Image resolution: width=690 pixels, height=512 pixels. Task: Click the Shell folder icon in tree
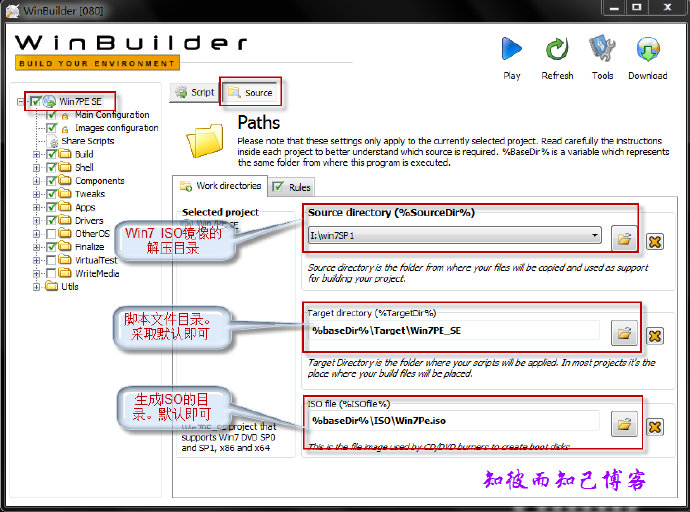tap(65, 167)
